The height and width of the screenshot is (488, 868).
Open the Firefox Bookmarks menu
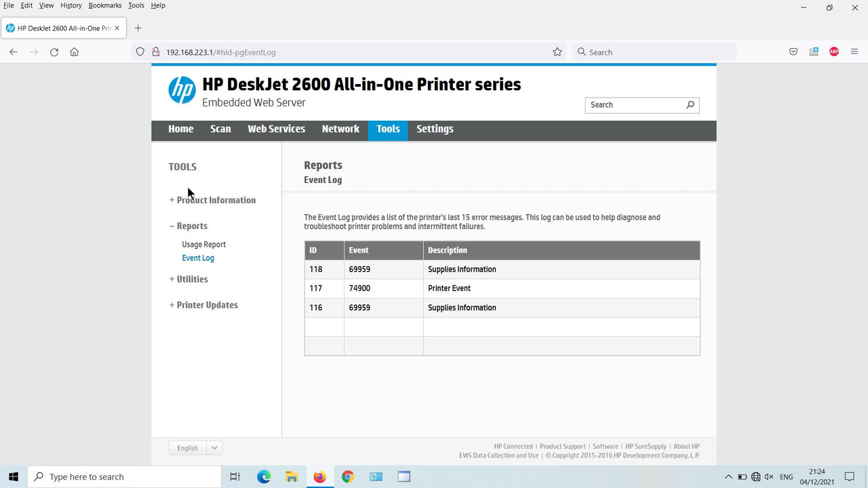click(x=105, y=5)
